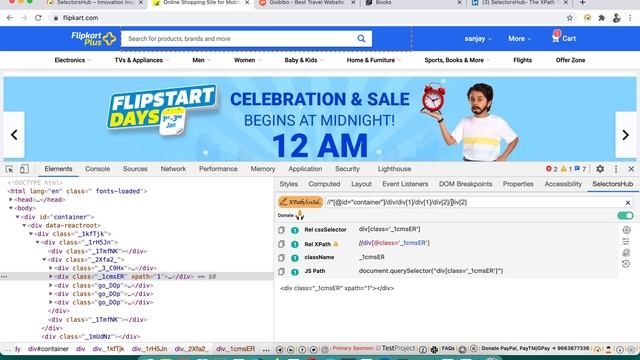Image resolution: width=640 pixels, height=360 pixels.
Task: Open the Application tab
Action: (x=305, y=169)
